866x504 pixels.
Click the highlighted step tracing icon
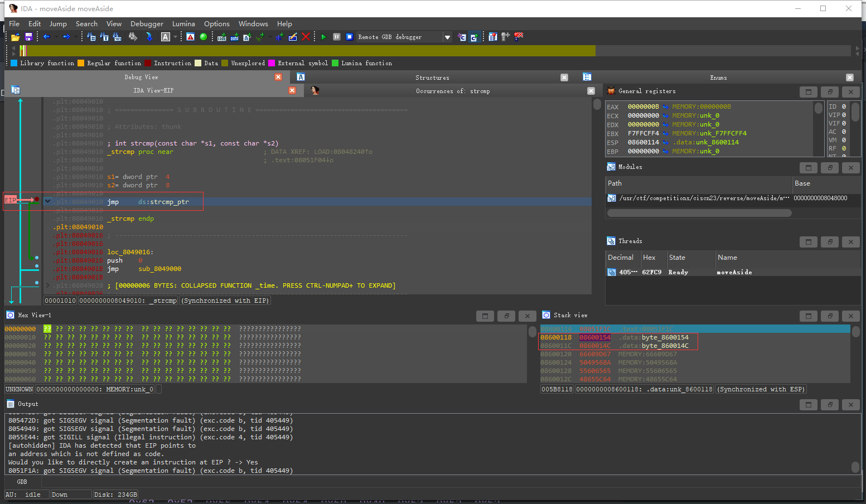[474, 37]
